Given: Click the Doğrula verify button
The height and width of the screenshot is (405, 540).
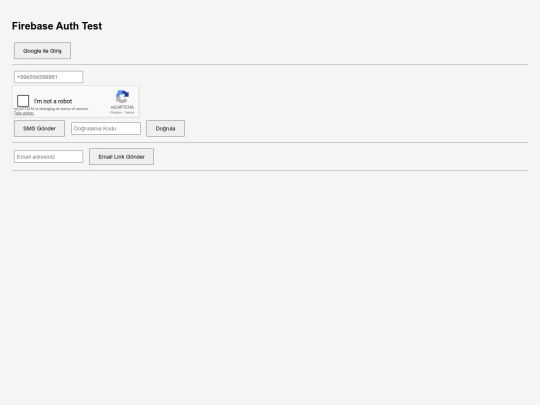Looking at the screenshot, I should [165, 128].
